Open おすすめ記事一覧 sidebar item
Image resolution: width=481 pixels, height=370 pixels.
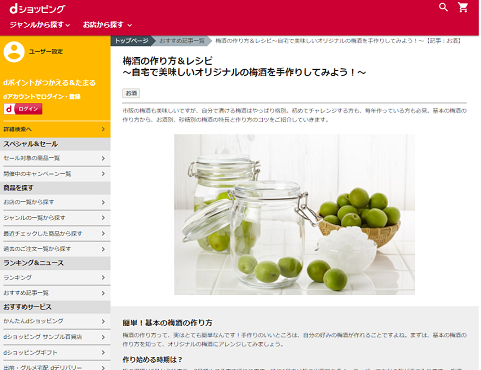tap(55, 293)
